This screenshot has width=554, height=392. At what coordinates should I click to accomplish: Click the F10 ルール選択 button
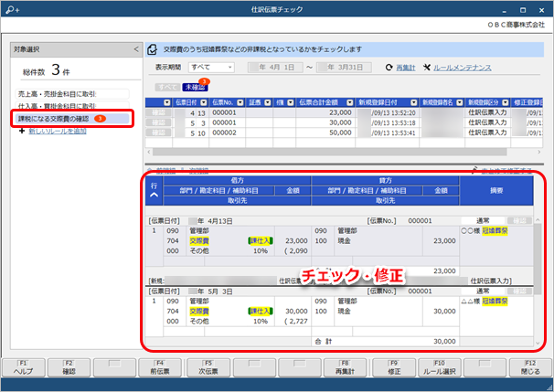[x=440, y=367]
